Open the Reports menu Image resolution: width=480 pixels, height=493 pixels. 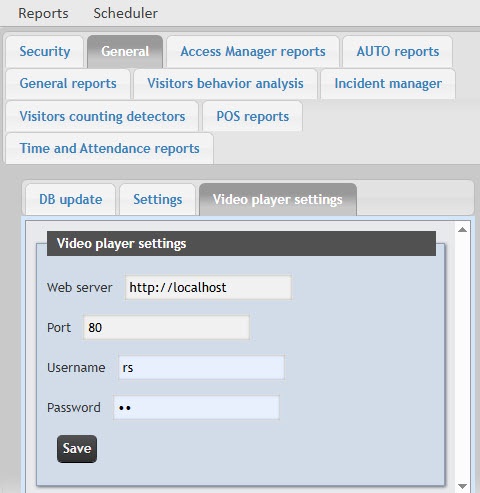click(43, 13)
